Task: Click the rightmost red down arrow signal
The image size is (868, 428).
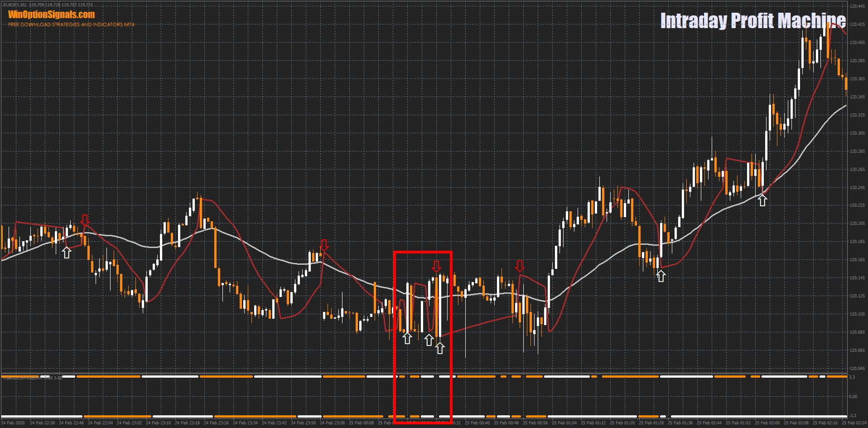Action: click(x=520, y=266)
